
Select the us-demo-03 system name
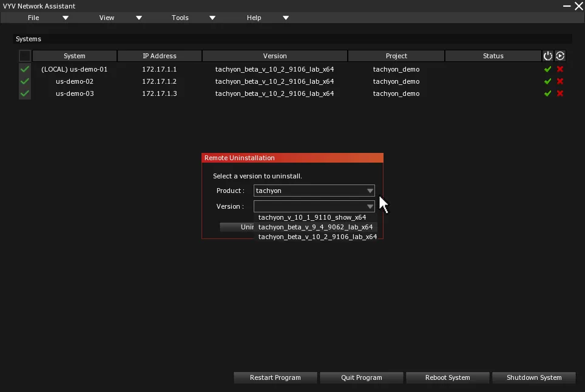pyautogui.click(x=75, y=93)
